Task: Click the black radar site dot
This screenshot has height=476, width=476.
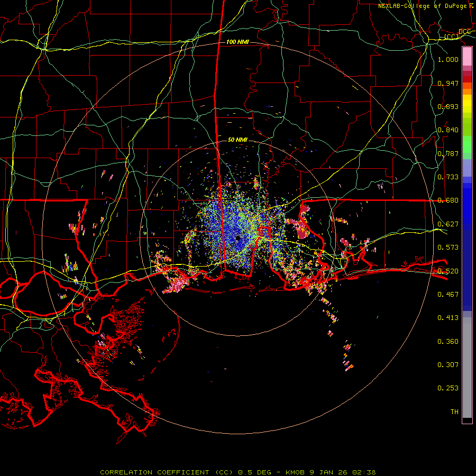Action: click(x=238, y=239)
